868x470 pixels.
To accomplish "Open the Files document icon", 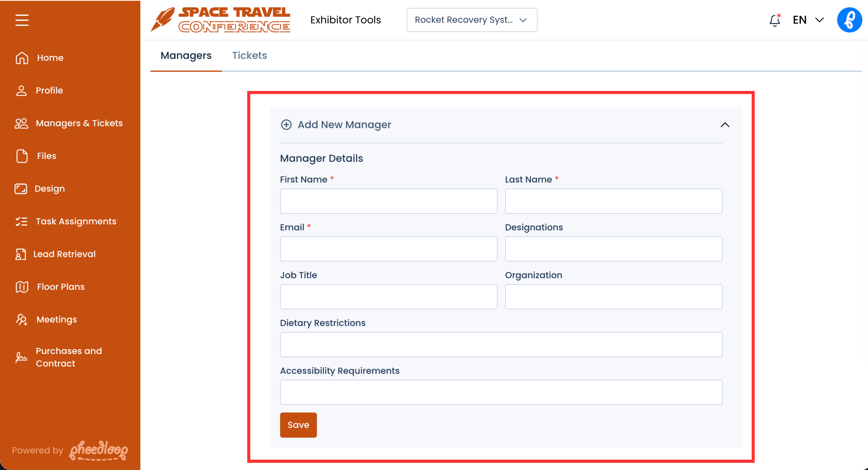I will pyautogui.click(x=22, y=156).
